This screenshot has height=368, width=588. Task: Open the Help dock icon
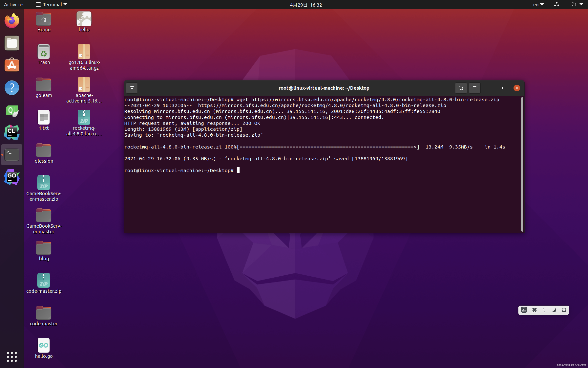pos(12,88)
